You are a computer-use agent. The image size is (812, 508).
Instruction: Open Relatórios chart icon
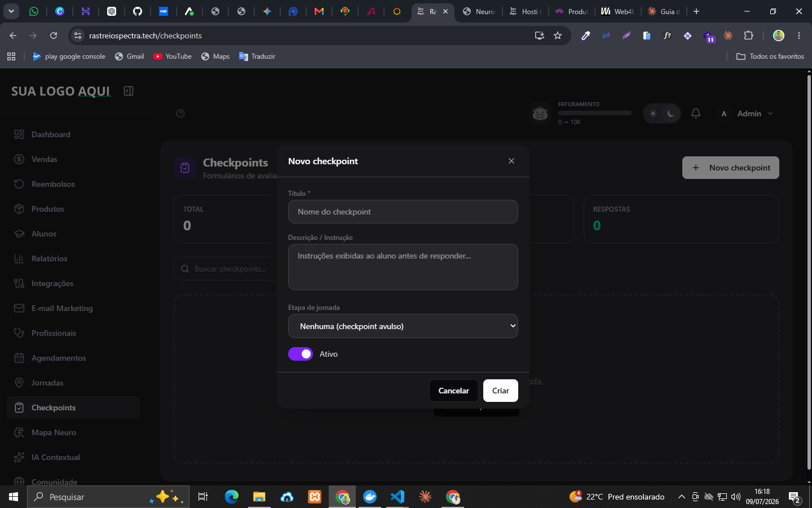point(19,259)
